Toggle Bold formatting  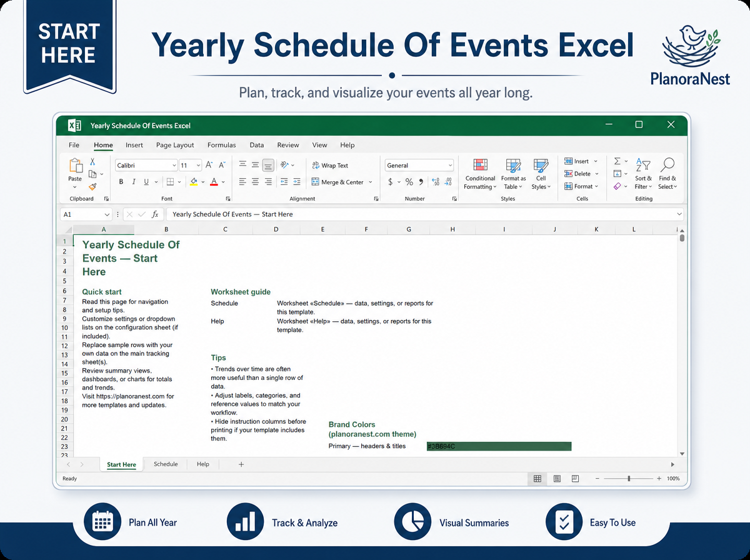pos(121,182)
